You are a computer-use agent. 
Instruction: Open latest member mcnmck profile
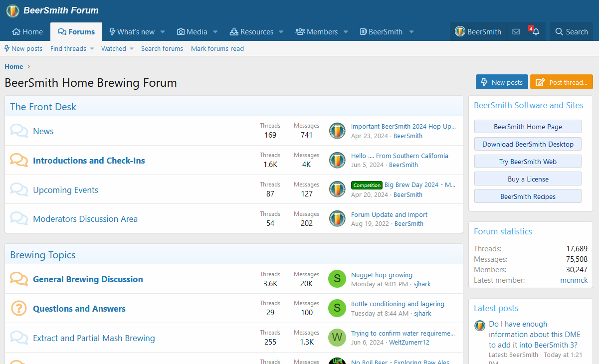click(x=574, y=280)
